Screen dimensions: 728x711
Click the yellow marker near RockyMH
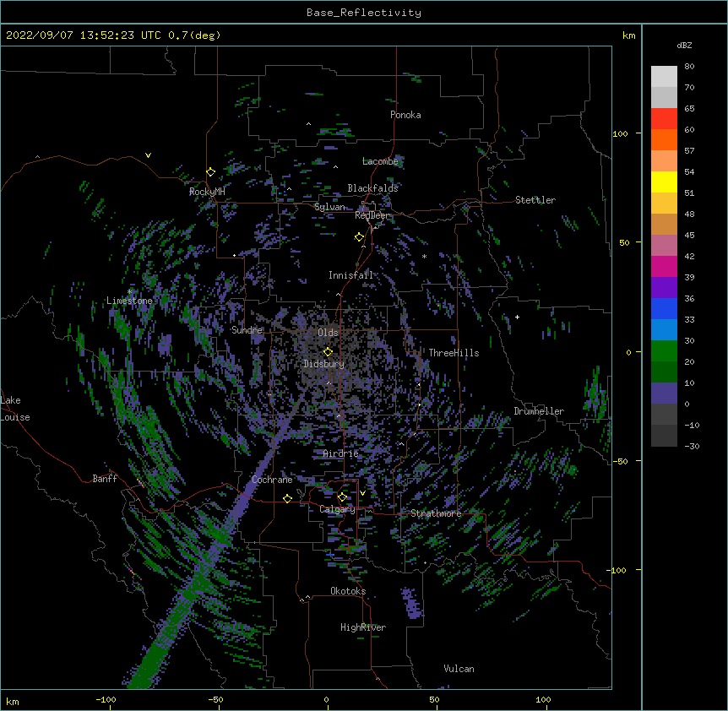pyautogui.click(x=211, y=172)
